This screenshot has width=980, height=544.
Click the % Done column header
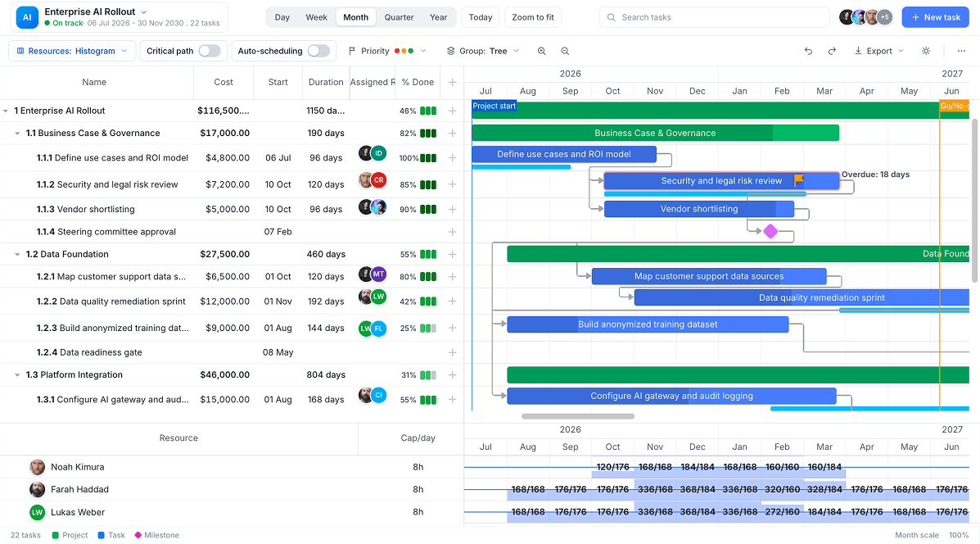pyautogui.click(x=418, y=82)
